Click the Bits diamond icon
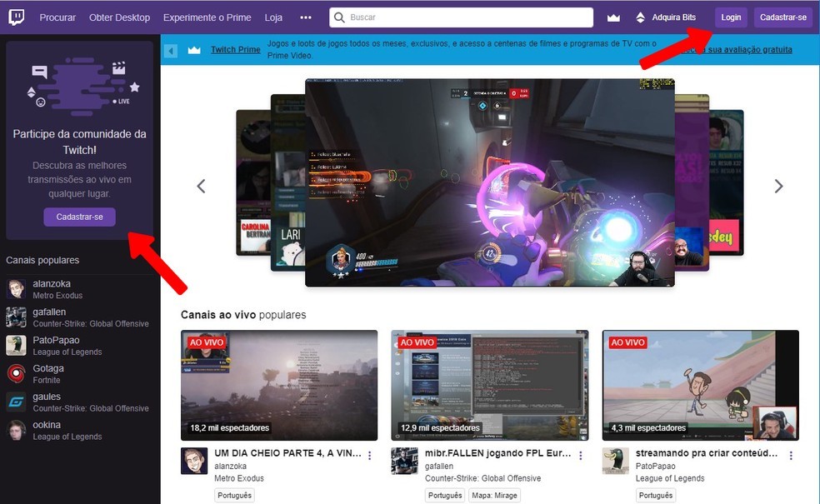 [x=640, y=17]
